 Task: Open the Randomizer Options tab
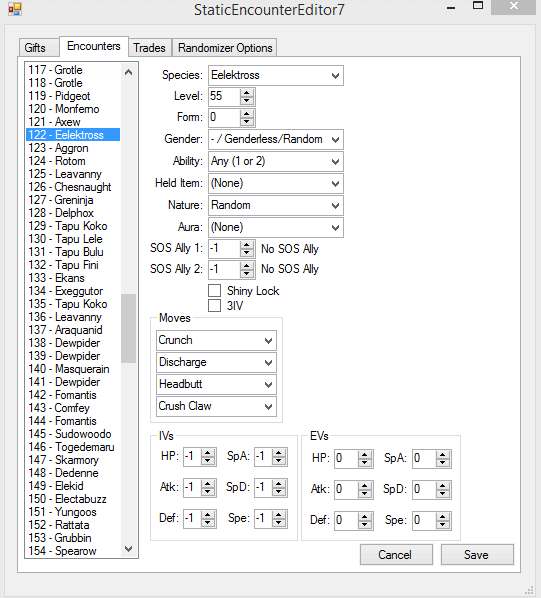225,48
